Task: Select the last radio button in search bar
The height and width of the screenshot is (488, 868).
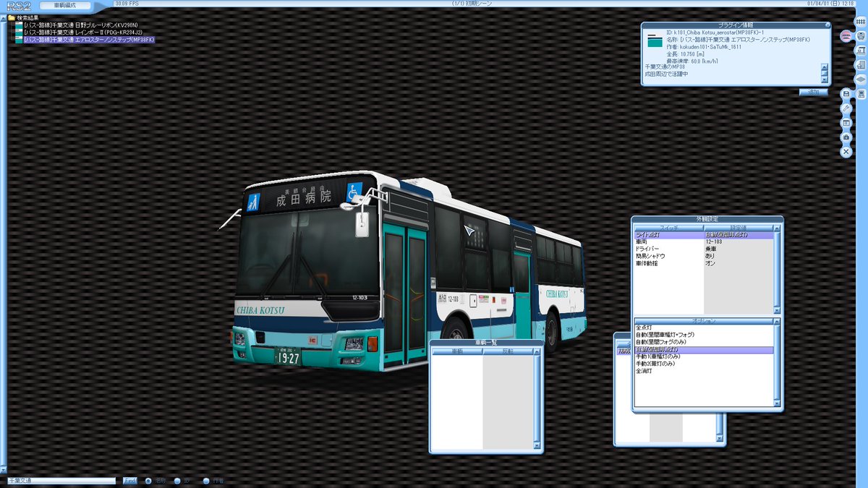Action: coord(206,481)
